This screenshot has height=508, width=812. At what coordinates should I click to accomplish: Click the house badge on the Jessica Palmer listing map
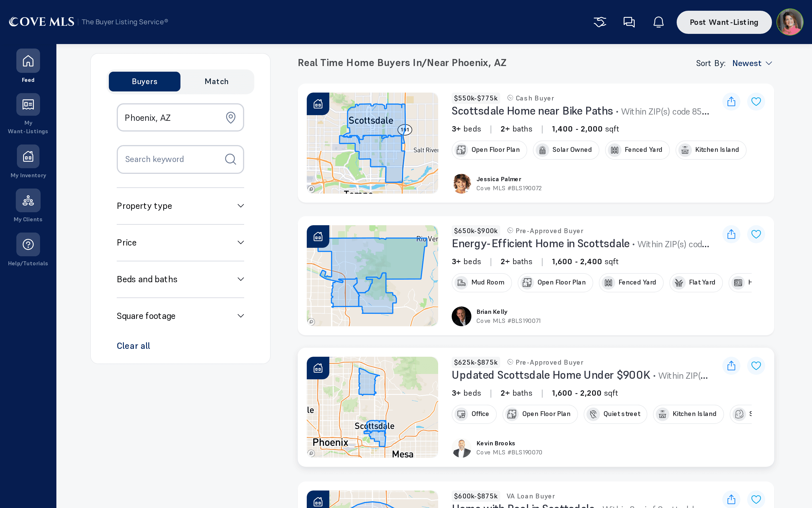click(x=318, y=104)
